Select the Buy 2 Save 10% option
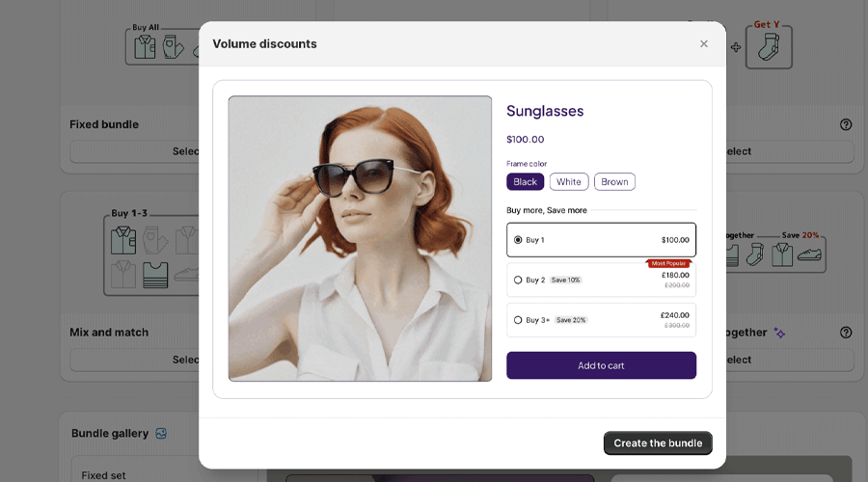 click(x=601, y=280)
